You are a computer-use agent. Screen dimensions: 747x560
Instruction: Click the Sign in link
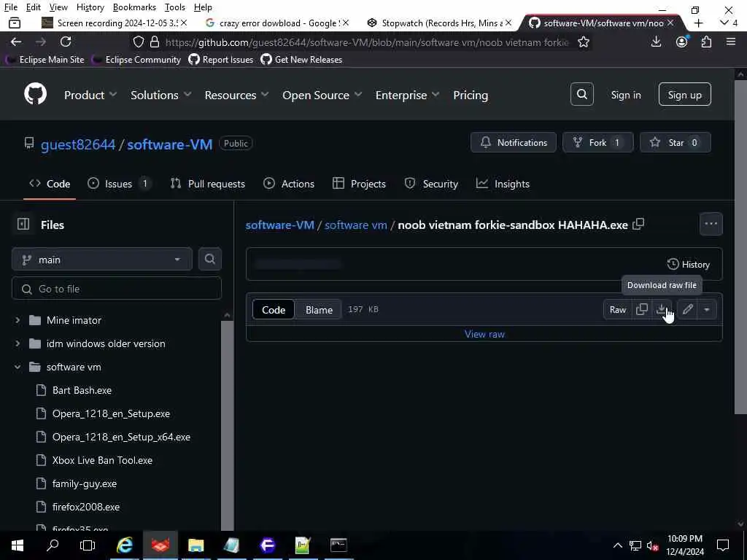pos(625,95)
